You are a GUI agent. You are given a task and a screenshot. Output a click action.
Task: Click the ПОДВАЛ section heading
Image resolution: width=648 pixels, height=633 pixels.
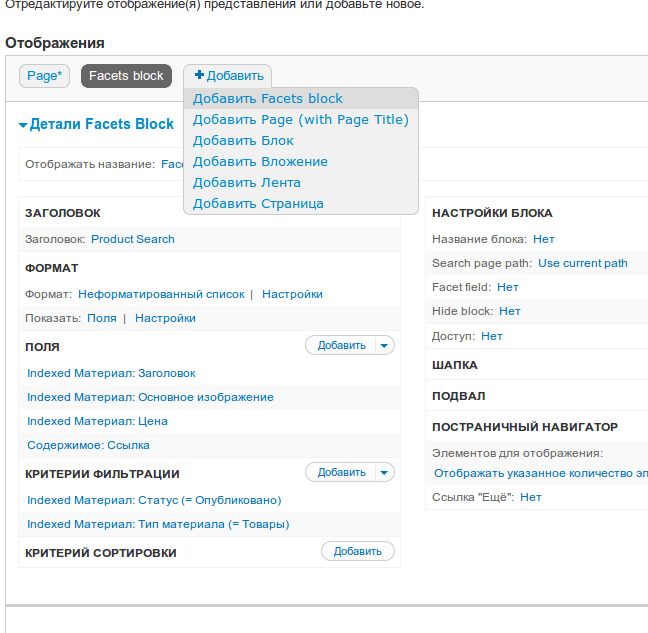coord(459,396)
